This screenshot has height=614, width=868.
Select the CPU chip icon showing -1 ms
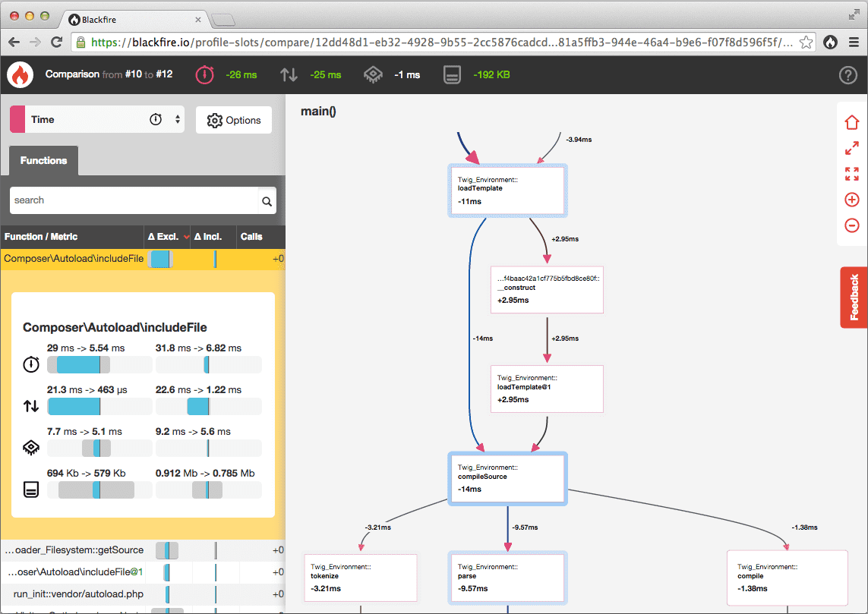pos(371,74)
